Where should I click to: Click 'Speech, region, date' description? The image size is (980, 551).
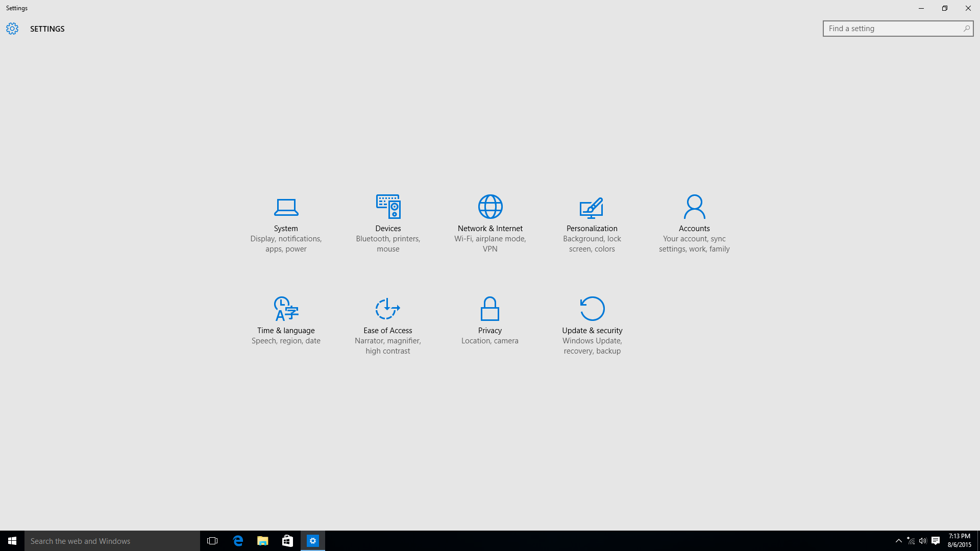286,341
